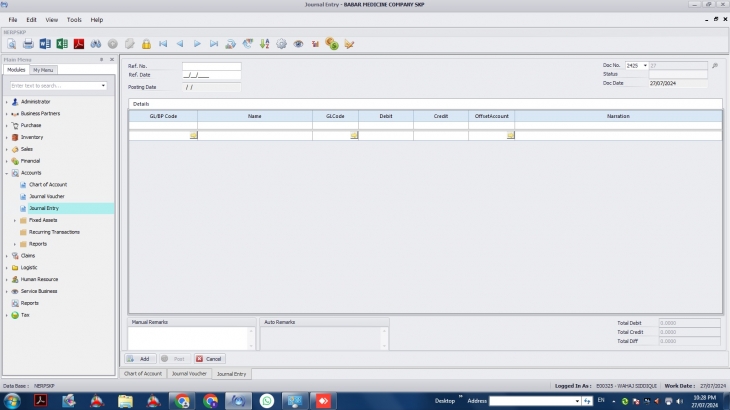730x410 pixels.
Task: Open the module search box dropdown arrow
Action: coord(103,86)
